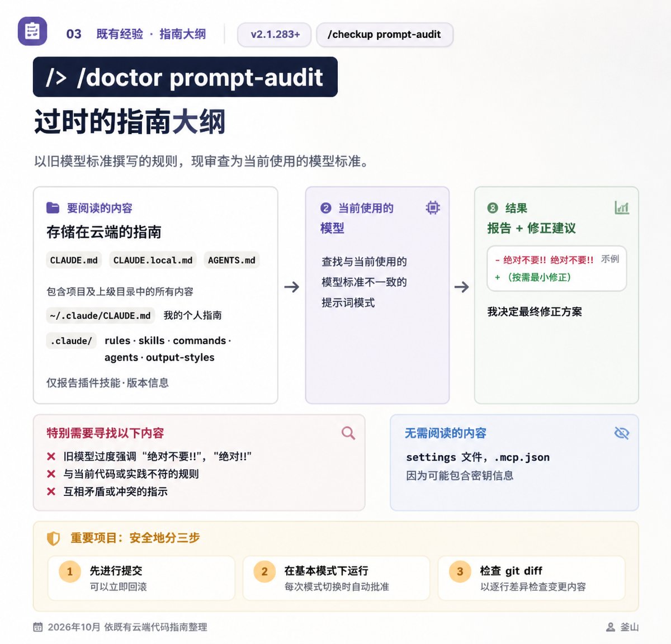Click the text 既有经验 · 指南大纲
This screenshot has width=671, height=644.
[151, 34]
